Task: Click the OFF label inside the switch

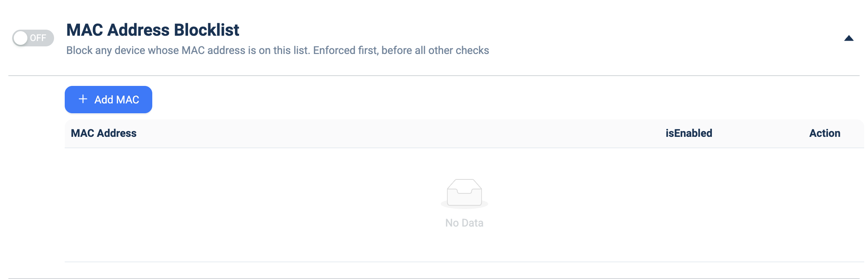Action: pyautogui.click(x=38, y=38)
